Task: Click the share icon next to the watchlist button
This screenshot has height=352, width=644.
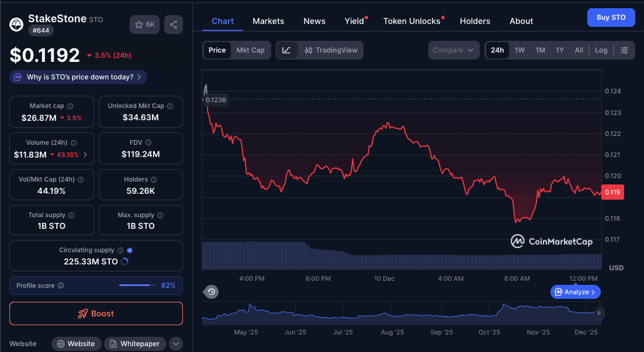Action: (173, 25)
